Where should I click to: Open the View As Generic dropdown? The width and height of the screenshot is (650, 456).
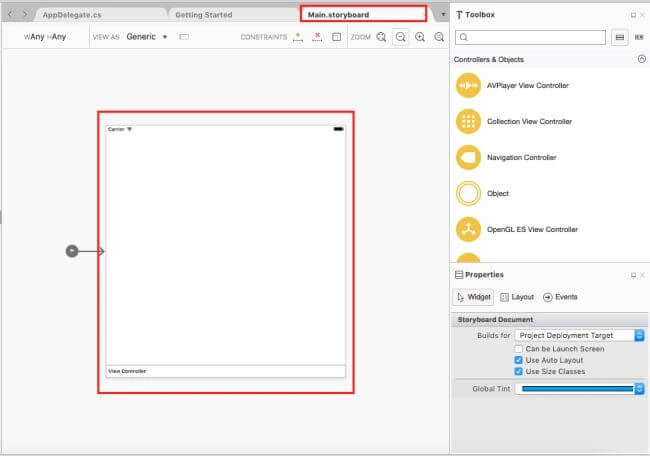147,37
